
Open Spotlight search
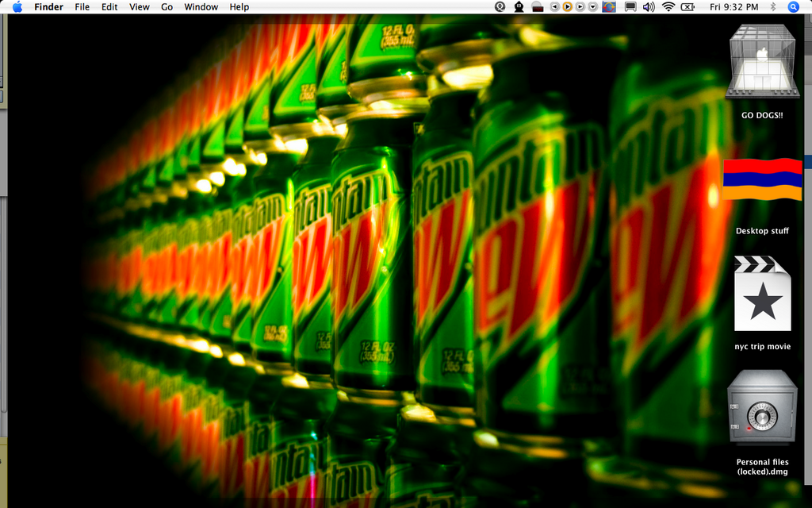pos(793,6)
